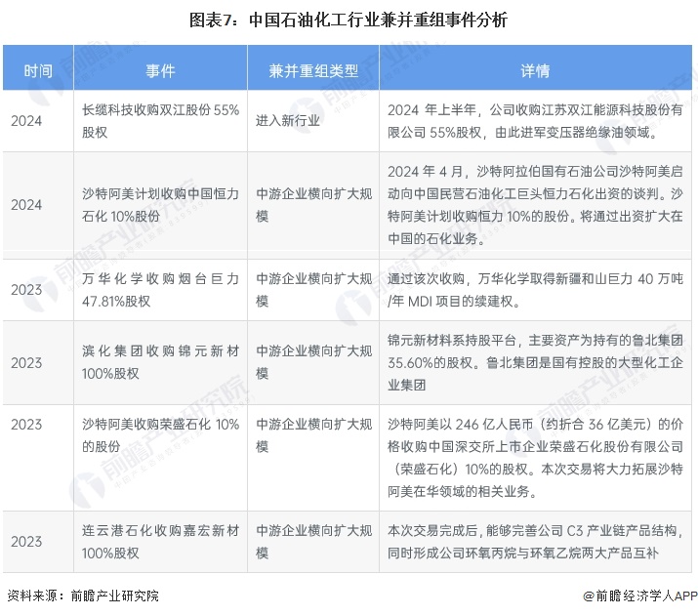Click 中游企业横向扩大规模 in the 万华化学 row
The height and width of the screenshot is (616, 698).
click(x=313, y=290)
